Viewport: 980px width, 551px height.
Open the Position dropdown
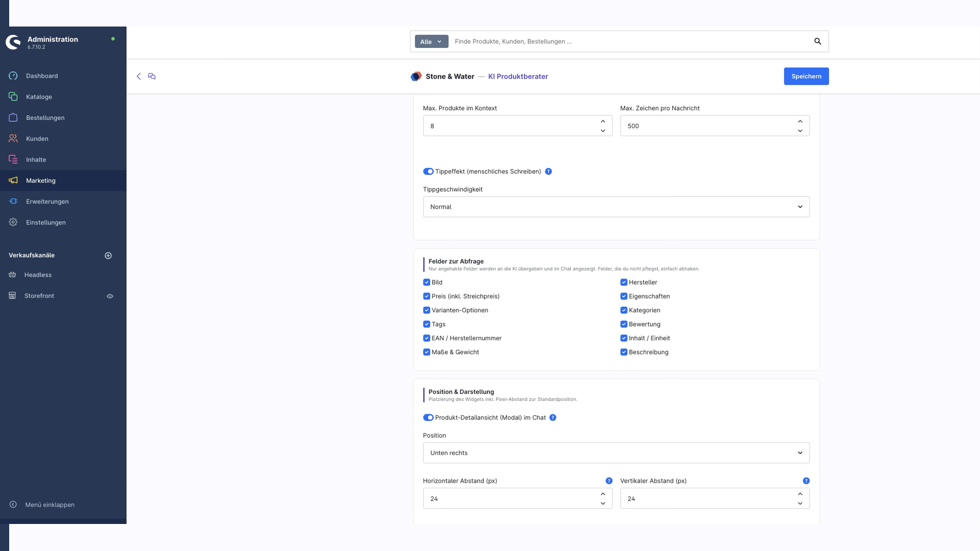pyautogui.click(x=616, y=453)
